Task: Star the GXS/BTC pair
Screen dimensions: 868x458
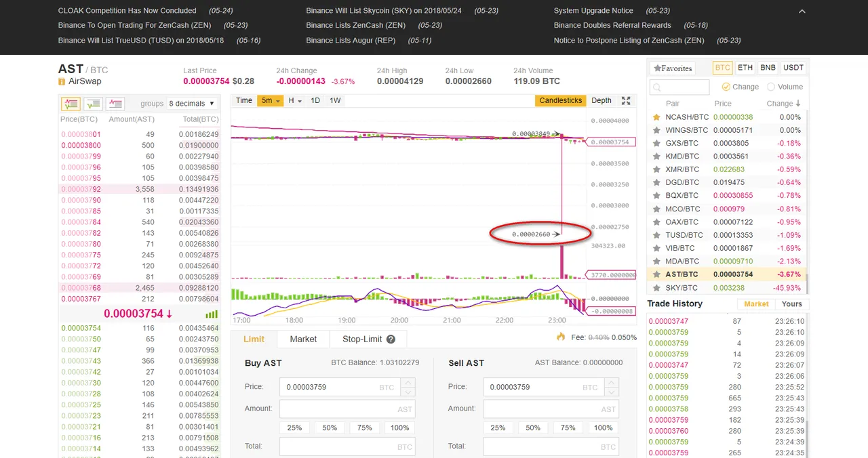Action: coord(656,143)
